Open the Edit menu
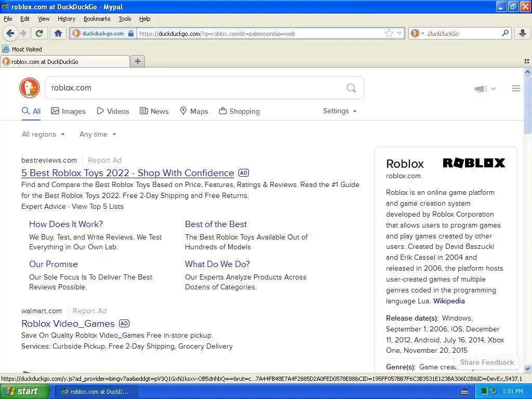 pyautogui.click(x=25, y=19)
